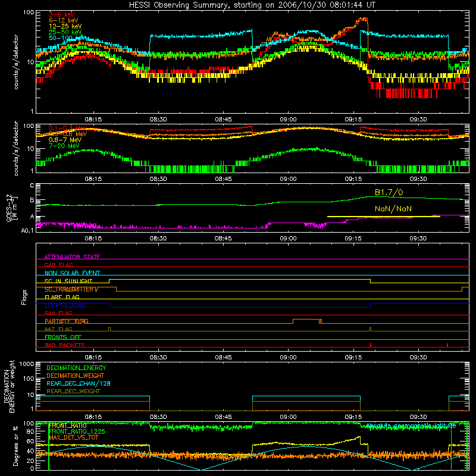
Task: Click the A0.1 tick label on GOES axis
Action: (27, 231)
